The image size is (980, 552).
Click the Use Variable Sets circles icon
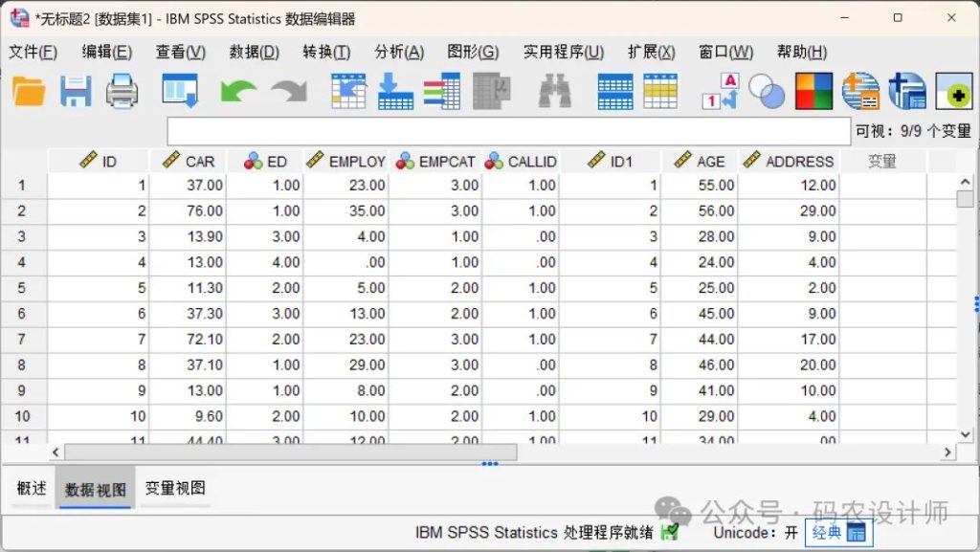pyautogui.click(x=766, y=92)
